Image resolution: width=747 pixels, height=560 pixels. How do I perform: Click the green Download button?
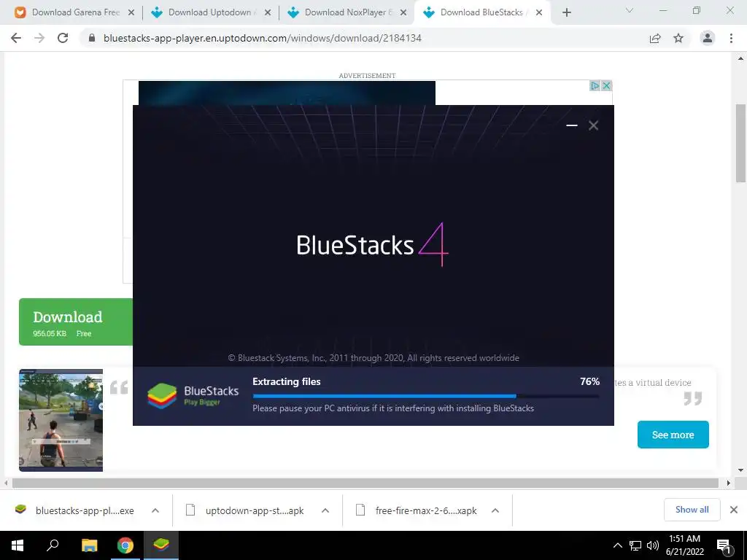pos(76,322)
